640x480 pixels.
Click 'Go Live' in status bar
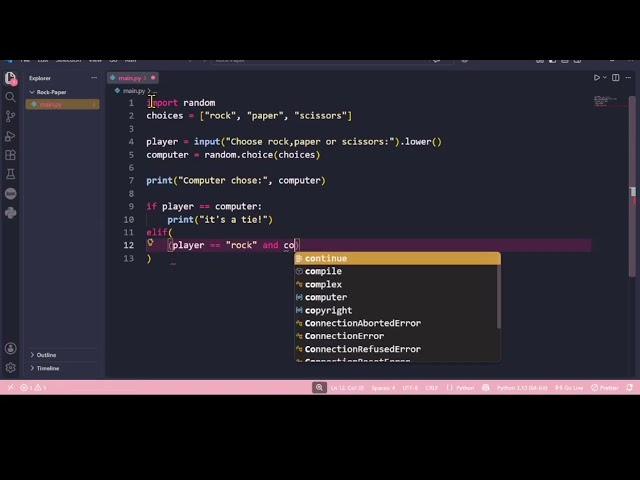(569, 387)
